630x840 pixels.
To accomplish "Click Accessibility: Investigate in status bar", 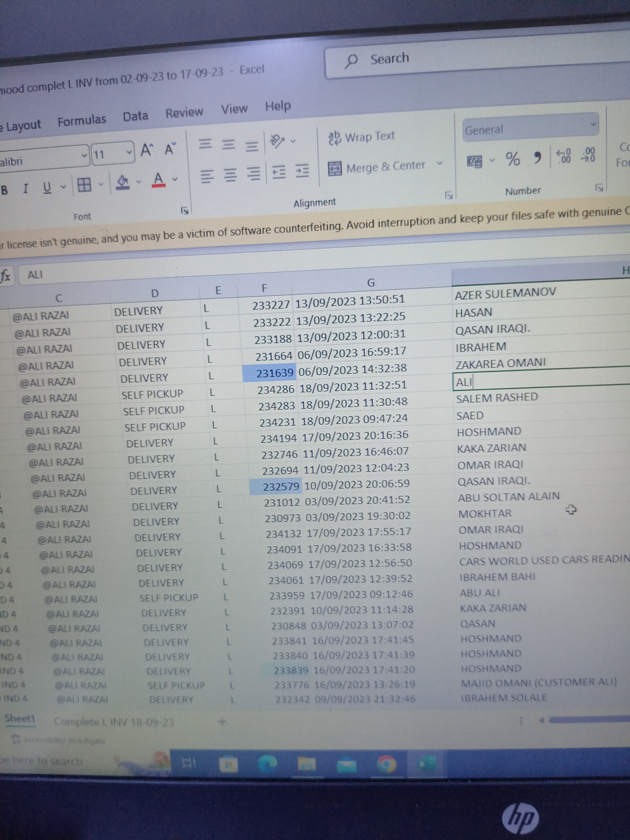I will coord(58,740).
